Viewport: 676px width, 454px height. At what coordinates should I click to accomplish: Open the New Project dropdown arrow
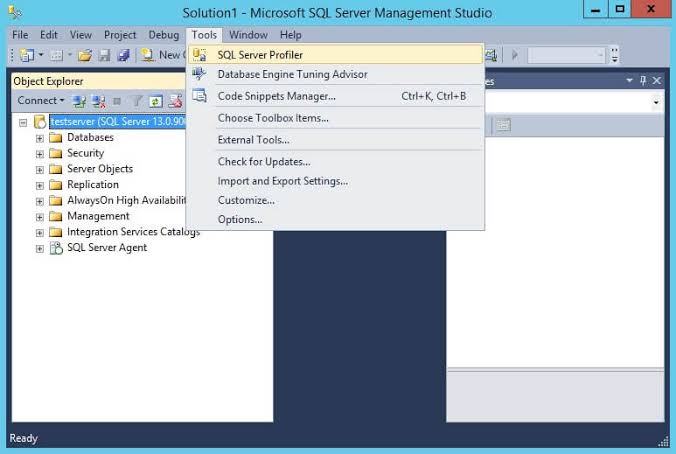(x=41, y=55)
